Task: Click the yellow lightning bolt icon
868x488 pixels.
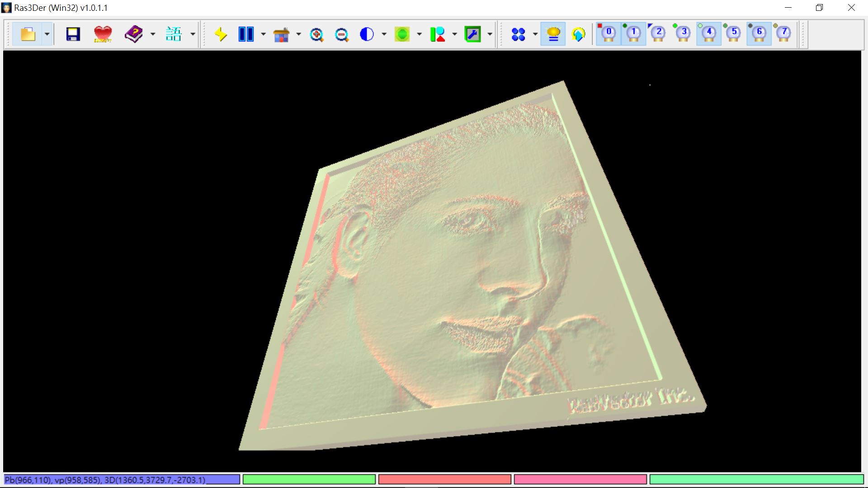Action: [221, 34]
